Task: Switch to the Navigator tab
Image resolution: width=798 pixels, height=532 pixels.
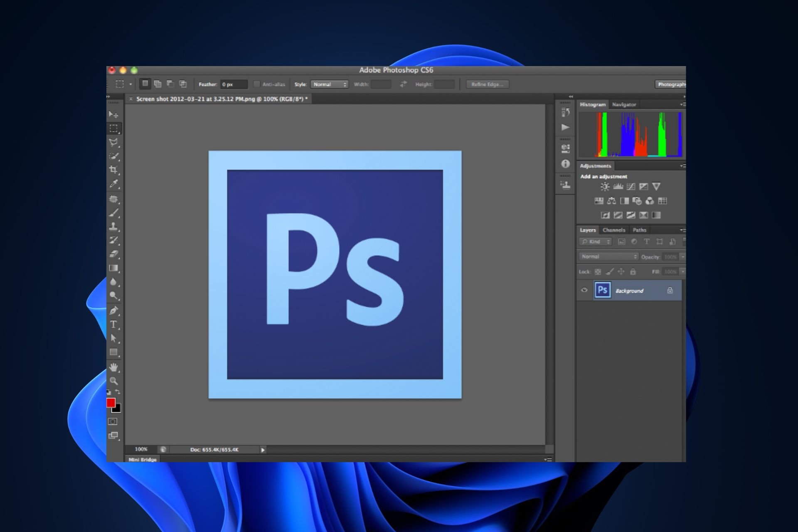Action: click(x=624, y=105)
